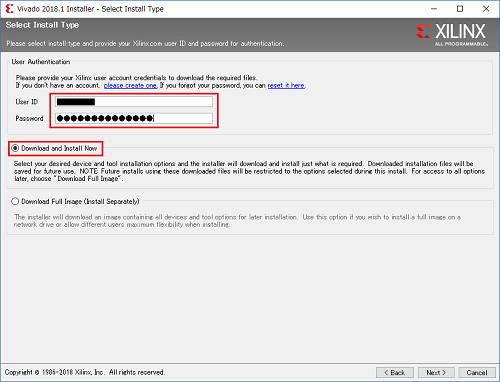Click the User ID input field
This screenshot has height=382, width=500.
point(134,102)
